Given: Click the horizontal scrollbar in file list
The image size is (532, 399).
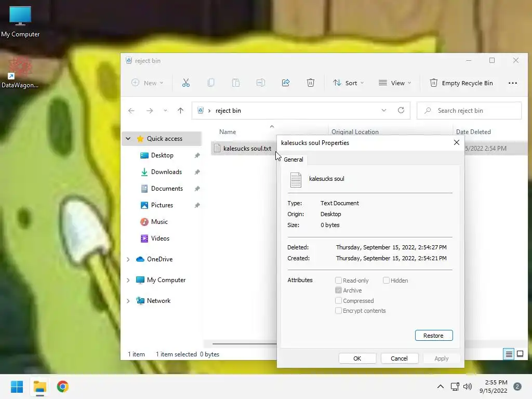Looking at the screenshot, I should click(x=245, y=344).
